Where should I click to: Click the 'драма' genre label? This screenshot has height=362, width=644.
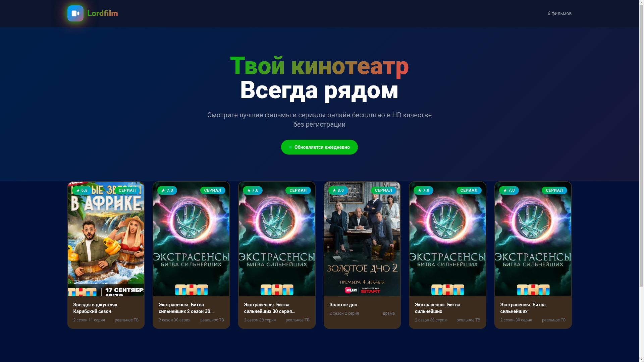[389, 313]
